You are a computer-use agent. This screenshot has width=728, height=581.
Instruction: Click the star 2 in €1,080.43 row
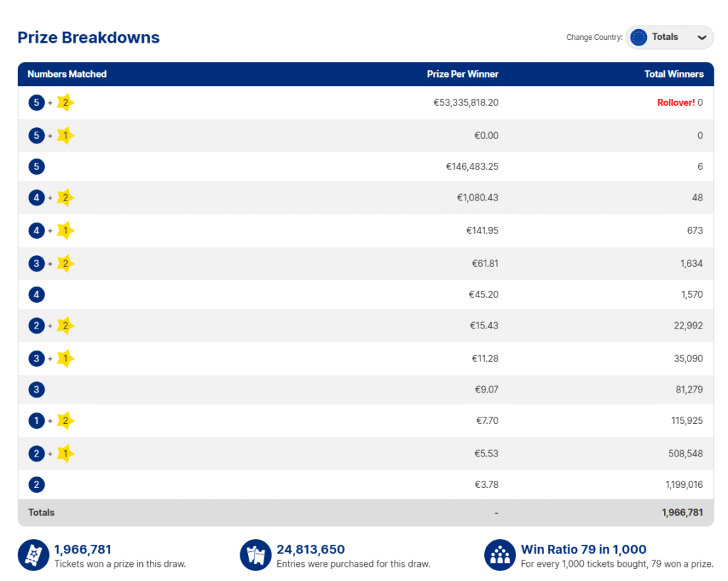(x=65, y=198)
